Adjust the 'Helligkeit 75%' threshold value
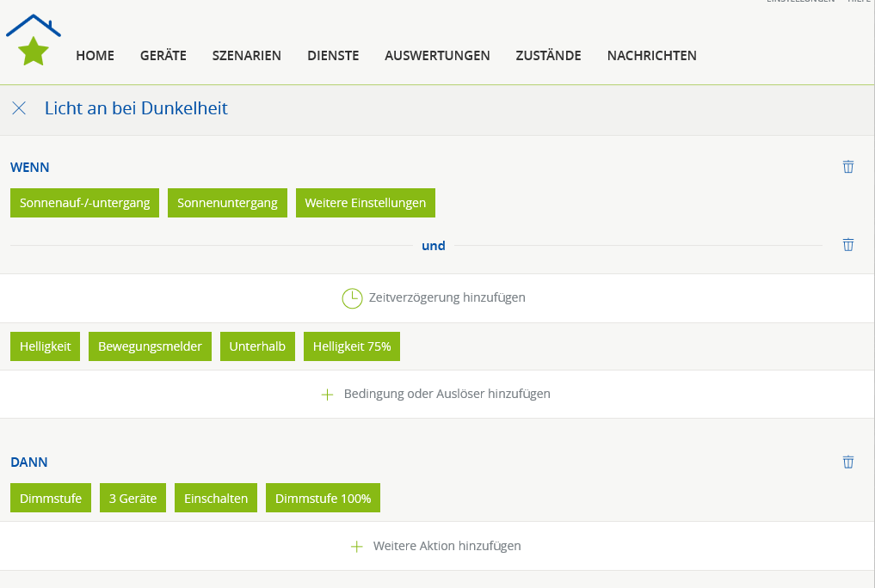The width and height of the screenshot is (875, 588). (351, 346)
